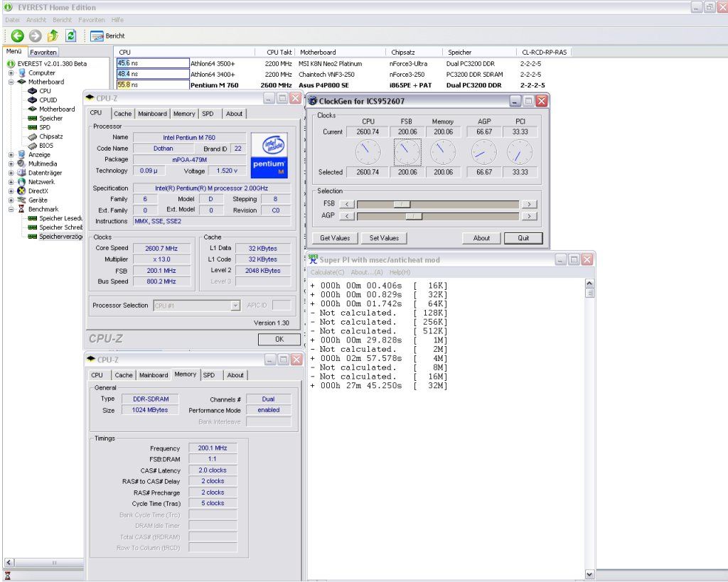Collapse the Benchmark tree node
728x582 pixels.
11,209
